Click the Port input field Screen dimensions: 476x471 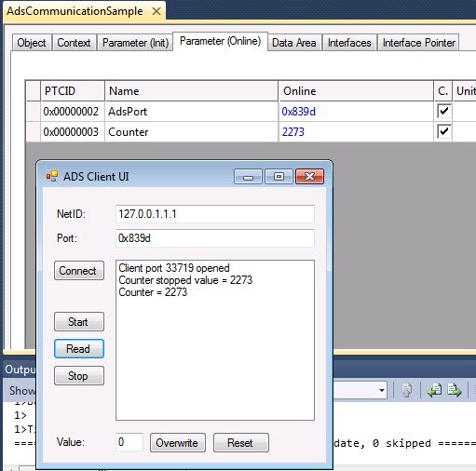tap(215, 238)
